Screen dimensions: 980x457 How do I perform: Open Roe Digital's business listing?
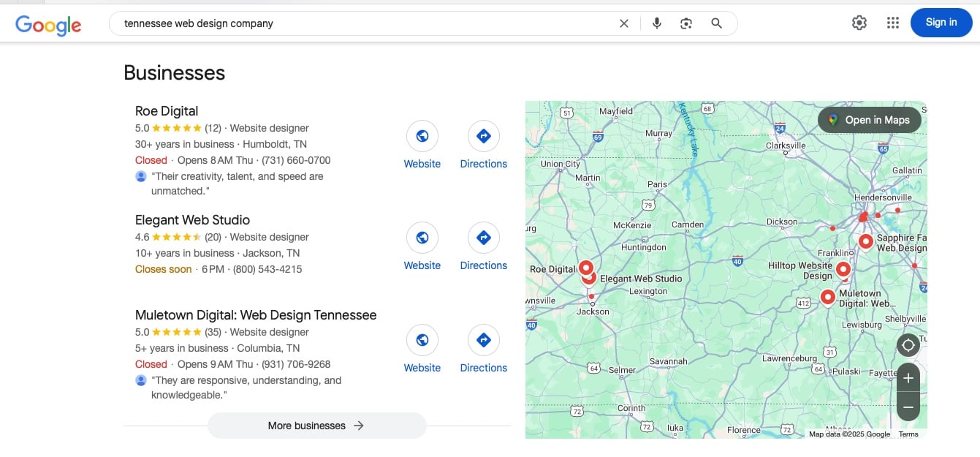166,110
